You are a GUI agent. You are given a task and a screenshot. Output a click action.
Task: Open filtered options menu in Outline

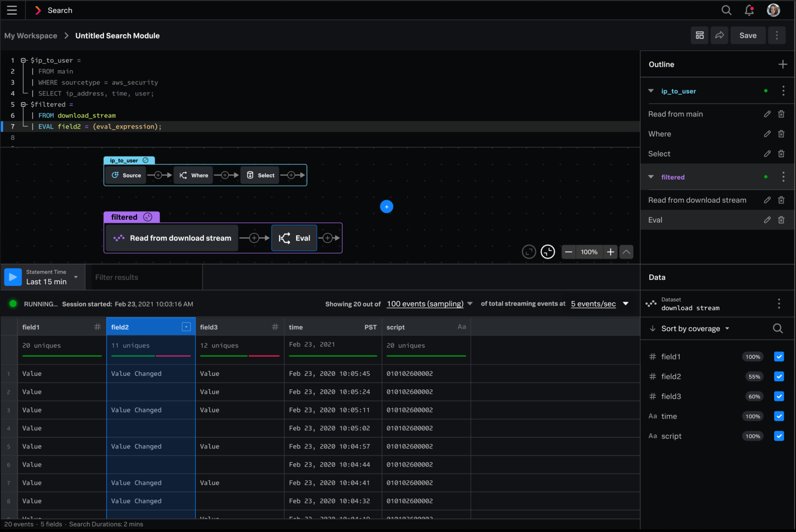coord(783,177)
